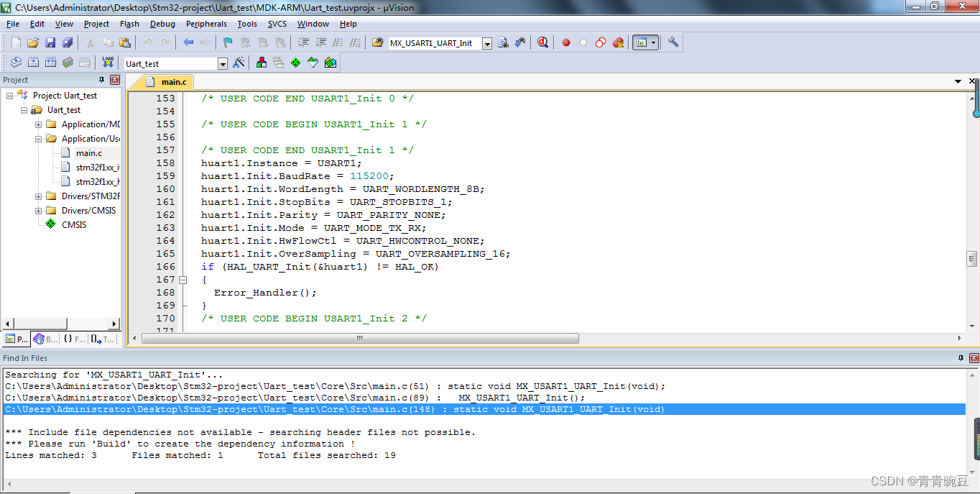Start the debug session icon
The image size is (980, 494).
coord(542,43)
